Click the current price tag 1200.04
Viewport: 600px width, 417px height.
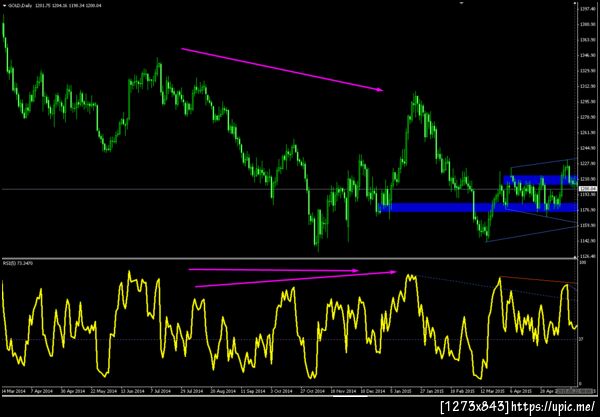tap(588, 189)
